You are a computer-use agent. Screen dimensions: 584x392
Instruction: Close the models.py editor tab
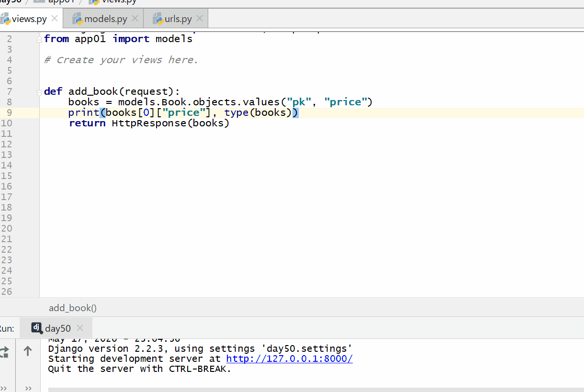click(135, 18)
